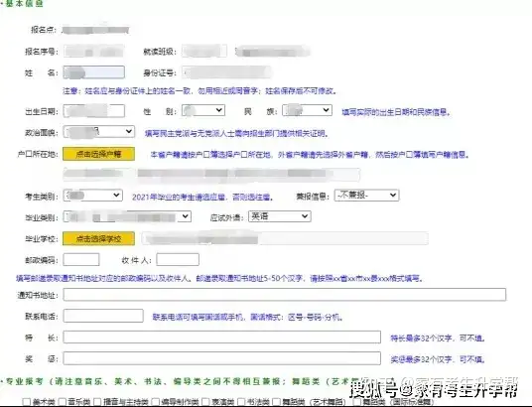
Task: Open the 民族 dropdown
Action: (307, 110)
